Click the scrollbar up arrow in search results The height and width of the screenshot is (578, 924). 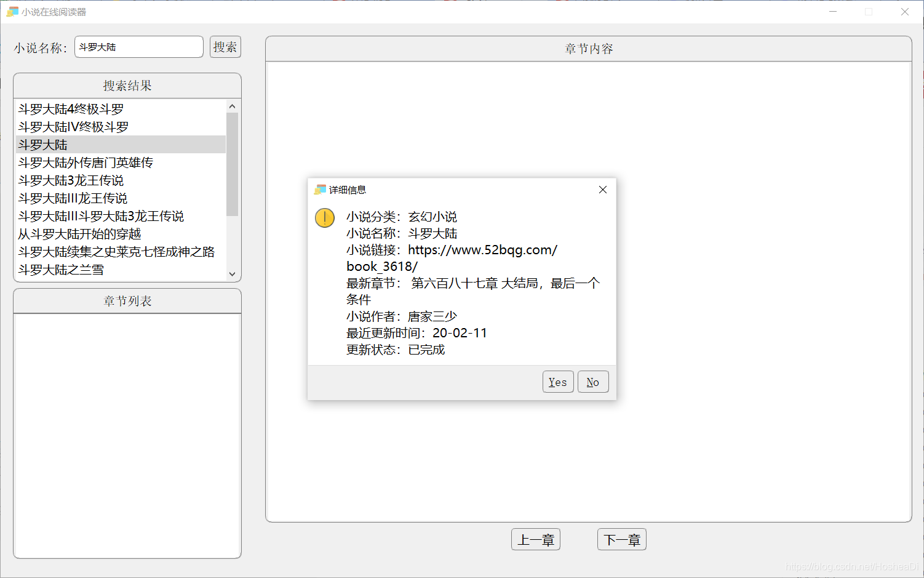click(232, 105)
